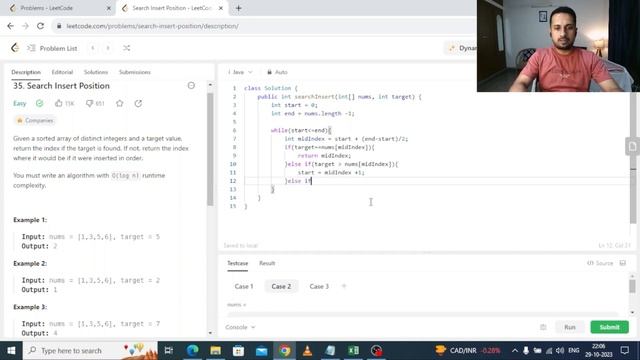Go forward in browser
The image size is (640, 360).
tap(25, 26)
